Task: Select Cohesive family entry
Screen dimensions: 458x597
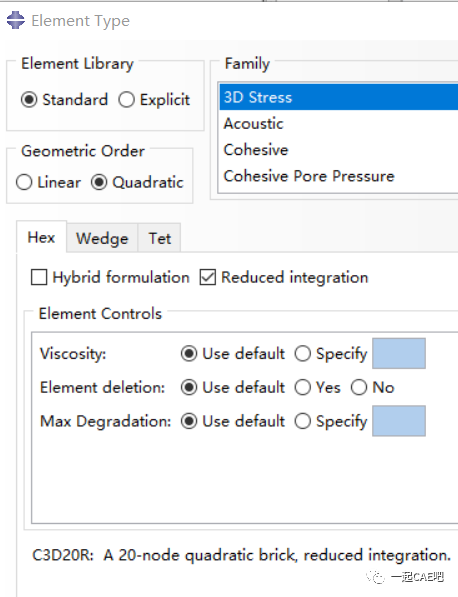Action: pos(339,150)
